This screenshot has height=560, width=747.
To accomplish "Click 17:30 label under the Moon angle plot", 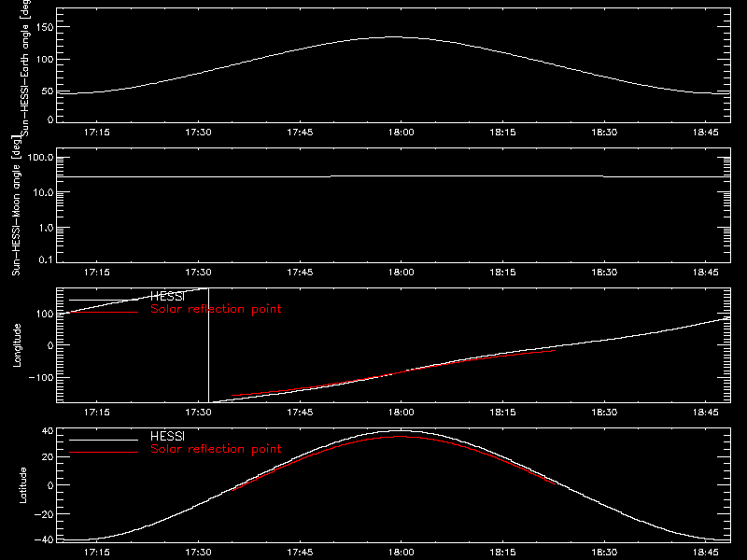I will [198, 273].
